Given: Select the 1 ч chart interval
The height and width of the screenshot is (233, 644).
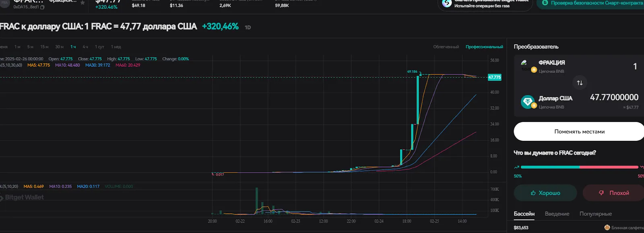Looking at the screenshot, I should click(x=73, y=47).
